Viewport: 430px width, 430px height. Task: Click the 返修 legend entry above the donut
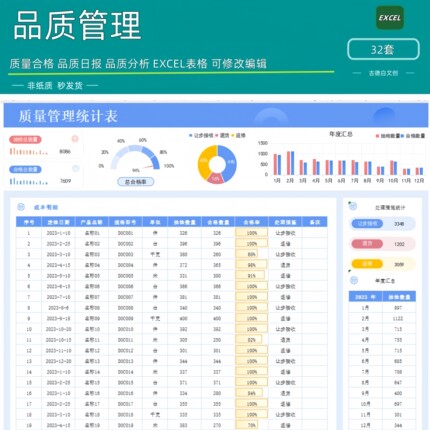click(238, 135)
